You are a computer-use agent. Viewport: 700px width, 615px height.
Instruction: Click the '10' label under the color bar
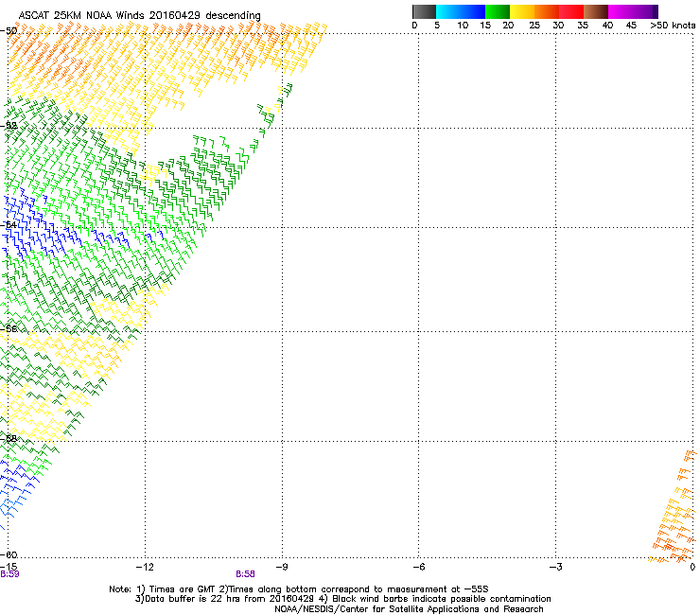pyautogui.click(x=463, y=26)
